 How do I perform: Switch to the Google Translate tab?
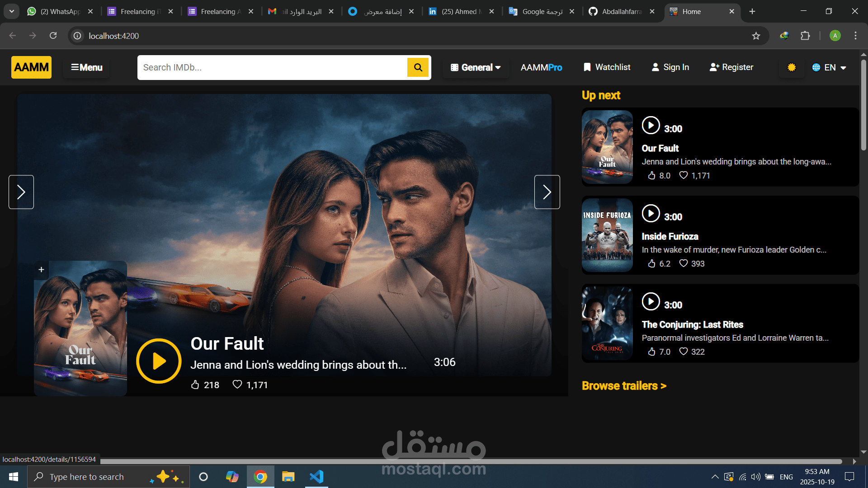coord(541,11)
